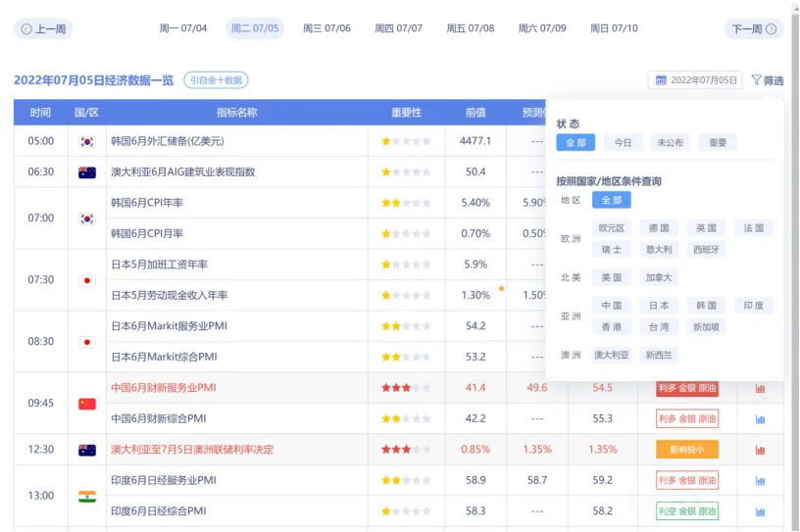Image resolution: width=800 pixels, height=532 pixels.
Task: Filter by 日本 region
Action: point(659,306)
